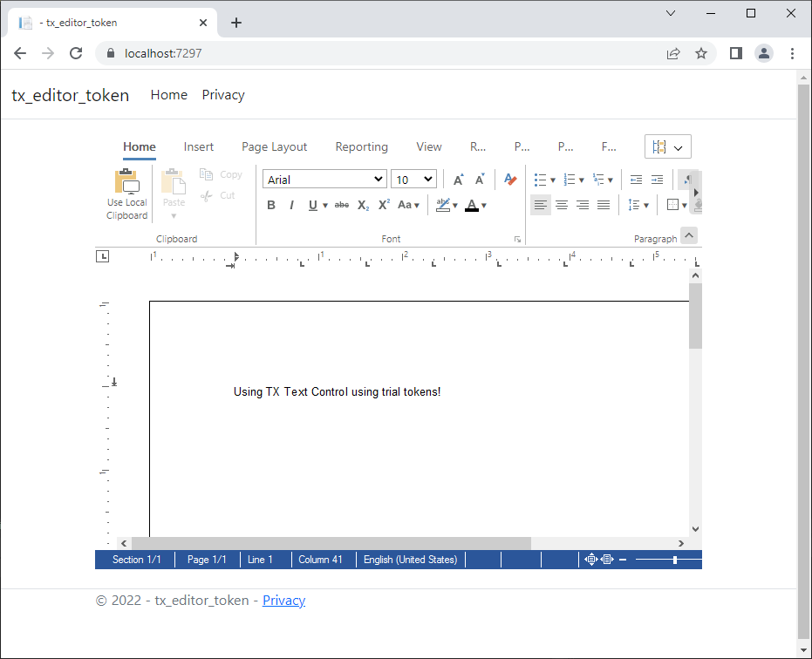Viewport: 812px width, 659px height.
Task: Click the Paste icon
Action: tap(174, 181)
